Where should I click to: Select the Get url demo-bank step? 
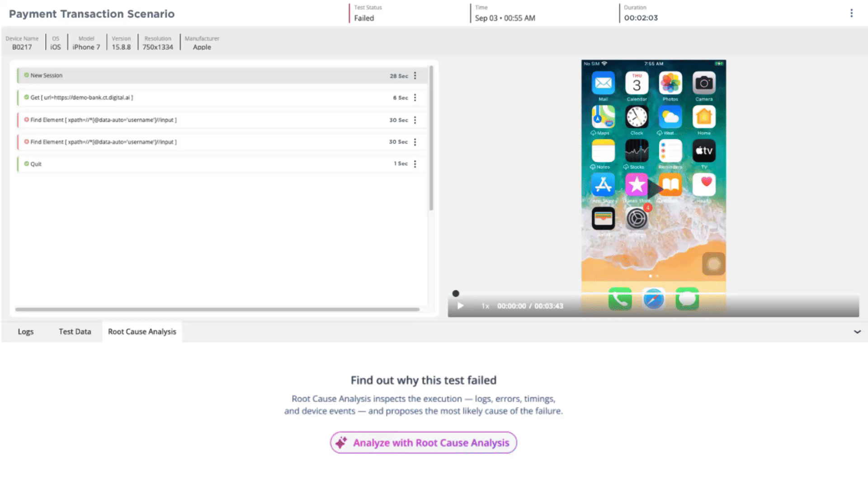pos(222,98)
